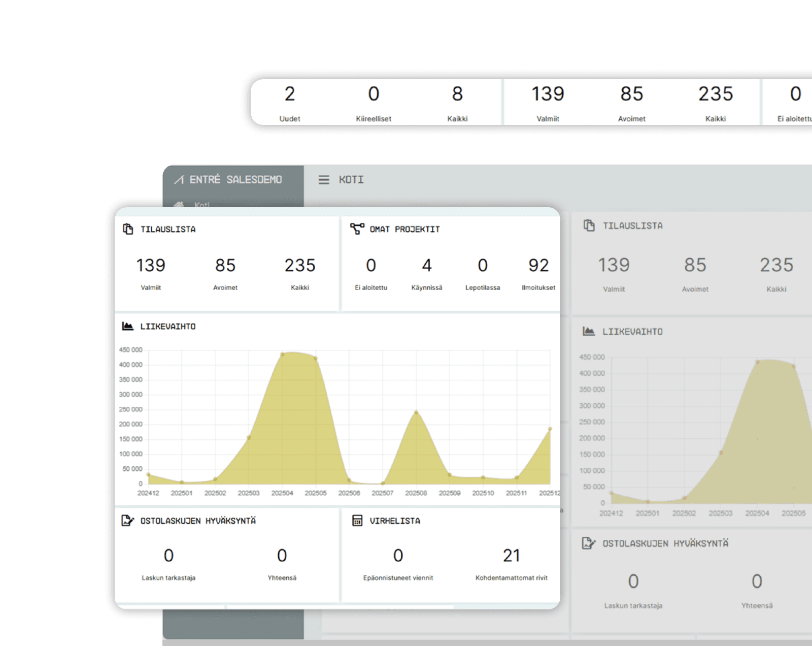The image size is (812, 646).
Task: Click the Tilauslista clipboard icon in front card
Action: pyautogui.click(x=128, y=229)
